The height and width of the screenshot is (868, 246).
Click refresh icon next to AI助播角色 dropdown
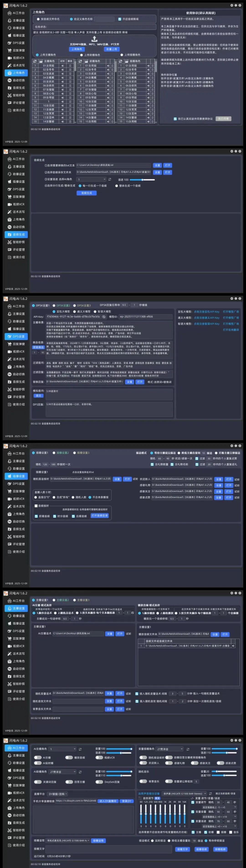coord(80,772)
